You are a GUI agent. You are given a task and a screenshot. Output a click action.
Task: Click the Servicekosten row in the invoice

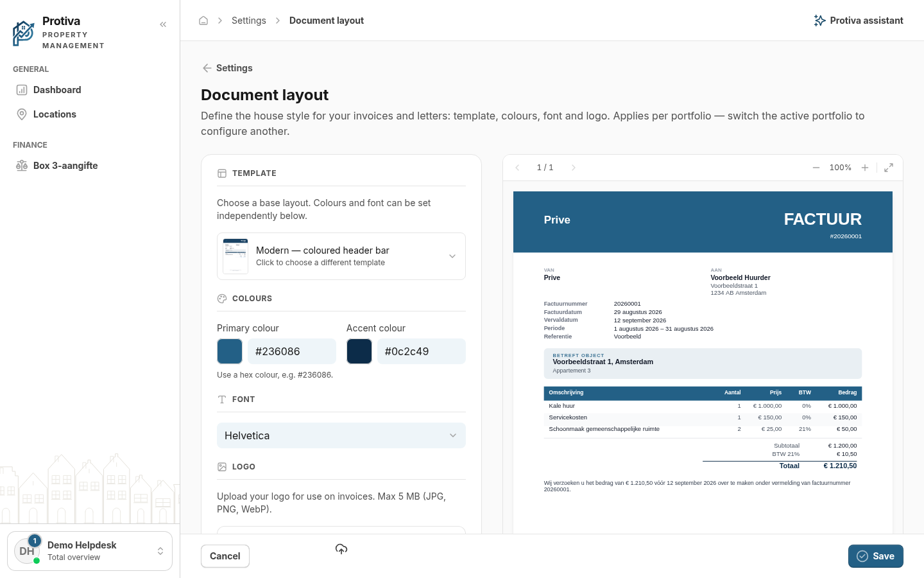pyautogui.click(x=703, y=417)
